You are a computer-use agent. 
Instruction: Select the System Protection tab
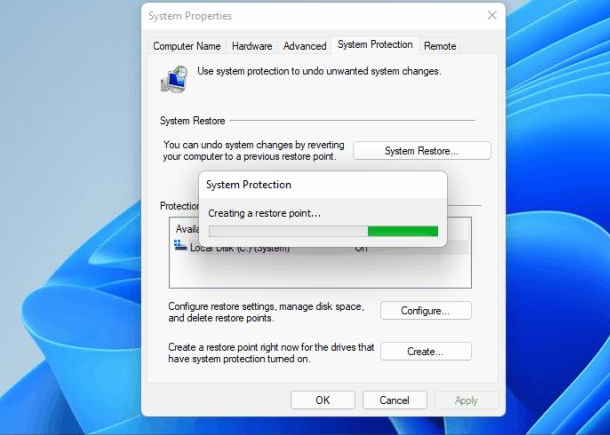point(375,45)
